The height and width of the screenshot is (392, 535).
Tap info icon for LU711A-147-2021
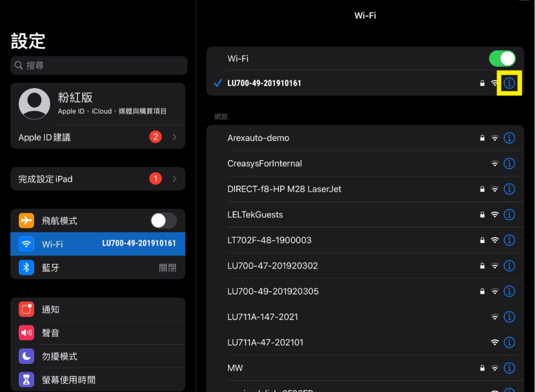click(509, 317)
